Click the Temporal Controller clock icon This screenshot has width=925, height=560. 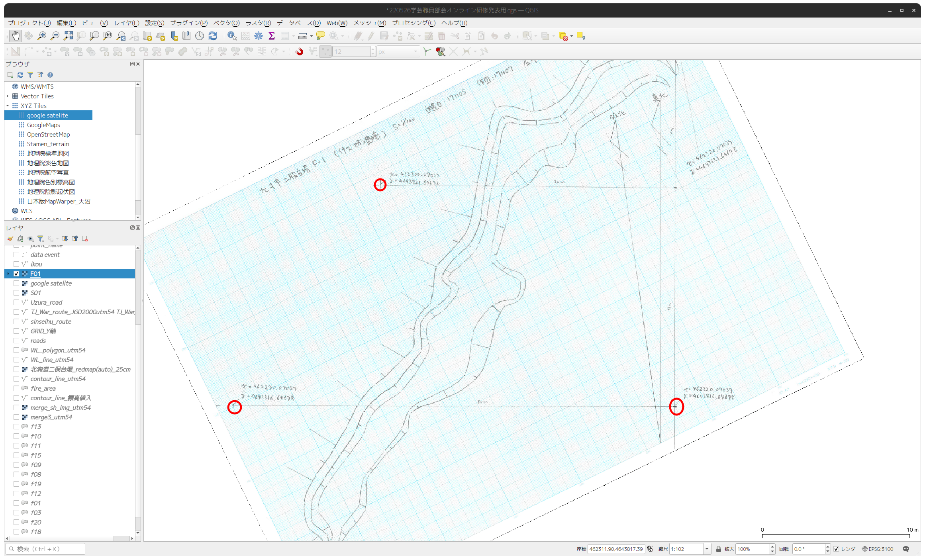coord(200,36)
